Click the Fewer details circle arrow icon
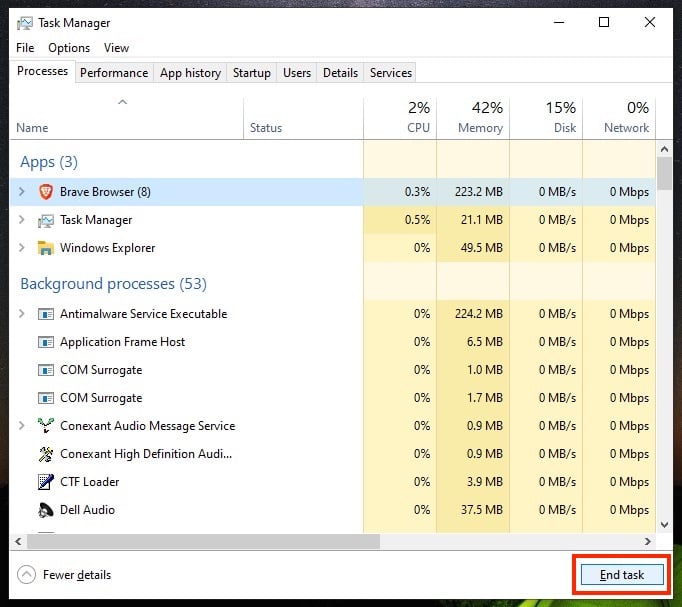 26,575
